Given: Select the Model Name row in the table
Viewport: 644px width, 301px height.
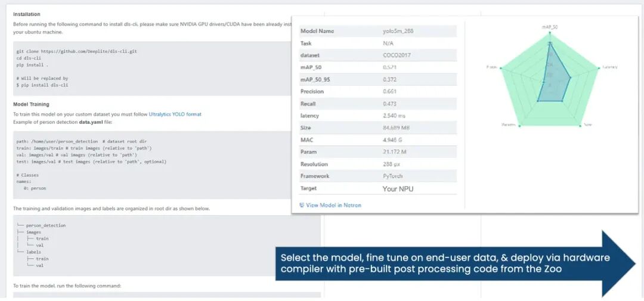Looking at the screenshot, I should [x=378, y=31].
